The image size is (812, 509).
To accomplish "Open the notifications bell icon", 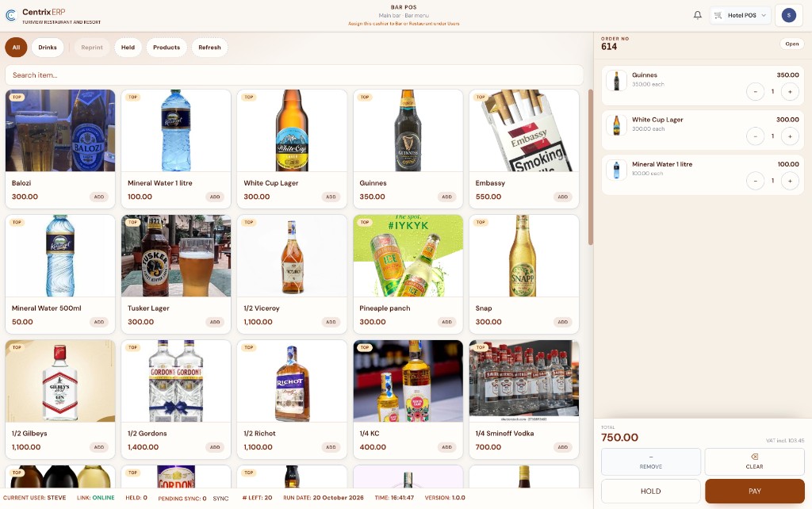I will (698, 15).
